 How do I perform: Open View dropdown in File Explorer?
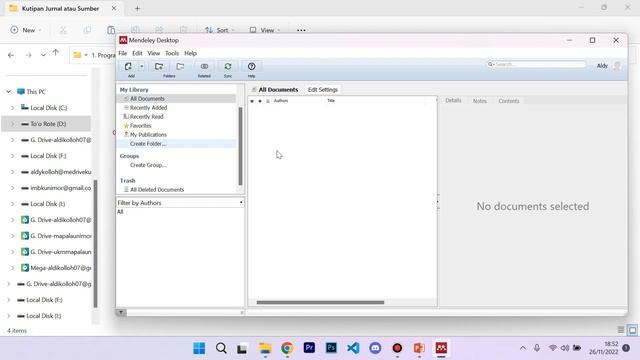pos(264,30)
